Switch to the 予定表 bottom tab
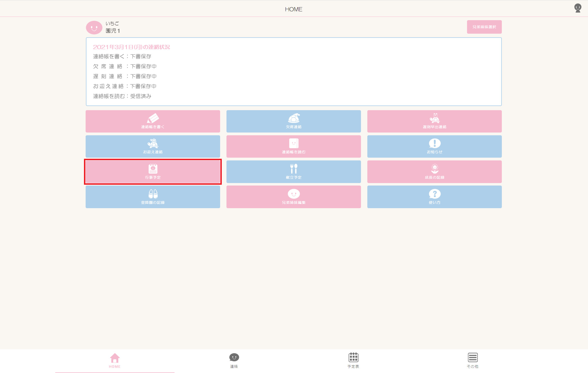This screenshot has width=588, height=373. [353, 361]
